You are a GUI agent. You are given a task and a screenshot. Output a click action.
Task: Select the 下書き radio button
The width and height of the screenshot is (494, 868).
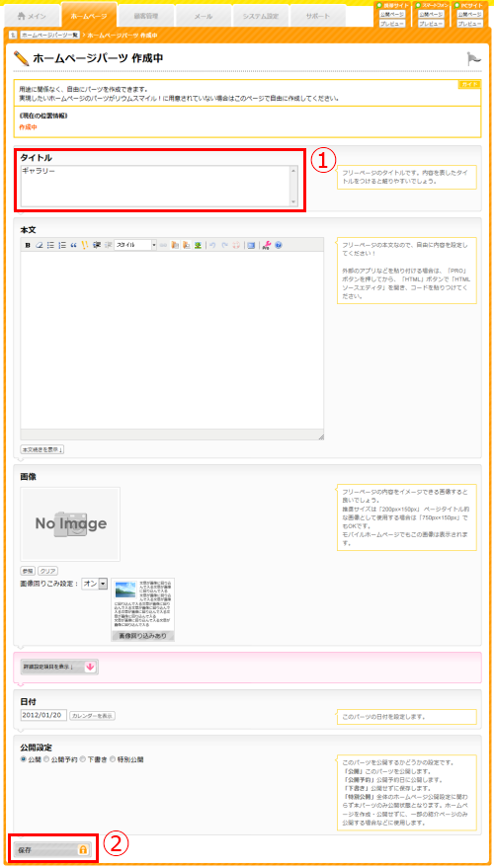[x=83, y=759]
